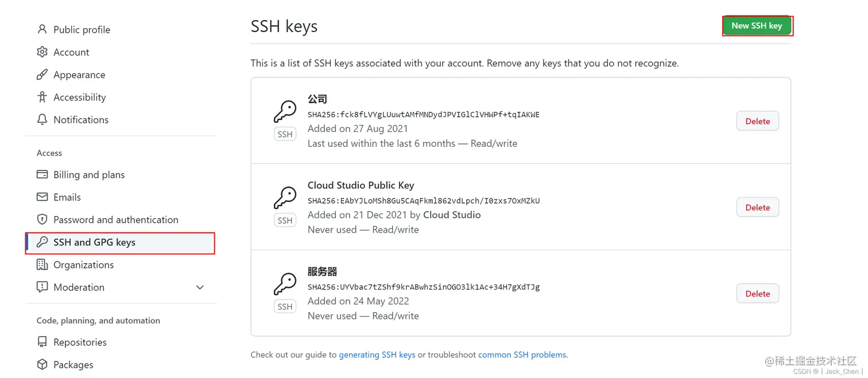Open SSH and GPG keys settings
The image size is (868, 378).
[x=94, y=242]
